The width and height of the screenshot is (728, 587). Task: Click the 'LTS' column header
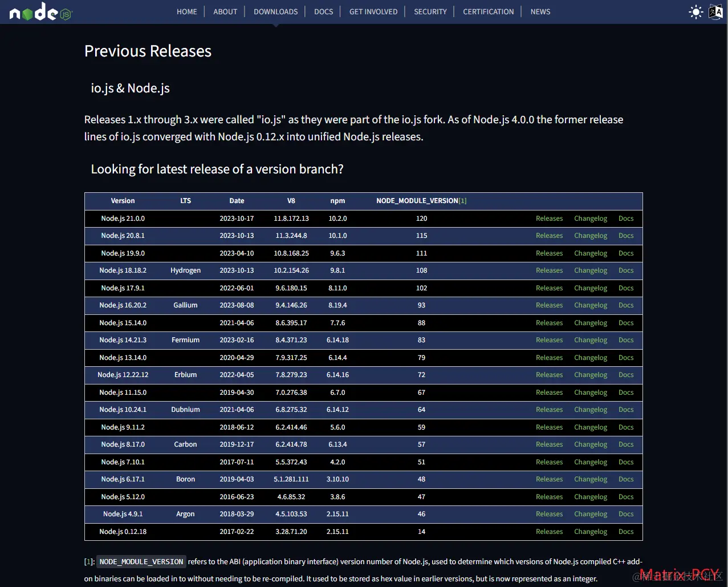point(185,201)
